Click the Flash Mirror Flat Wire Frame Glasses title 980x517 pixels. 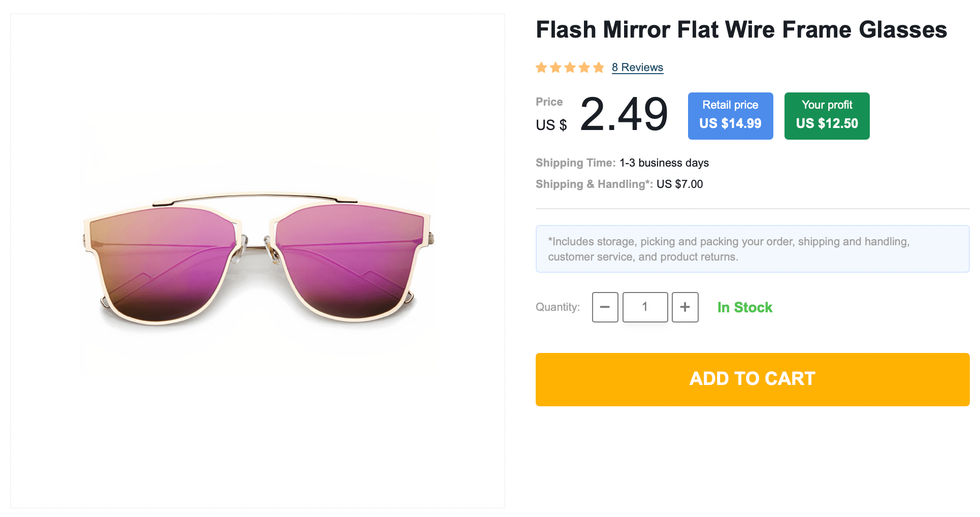tap(741, 29)
